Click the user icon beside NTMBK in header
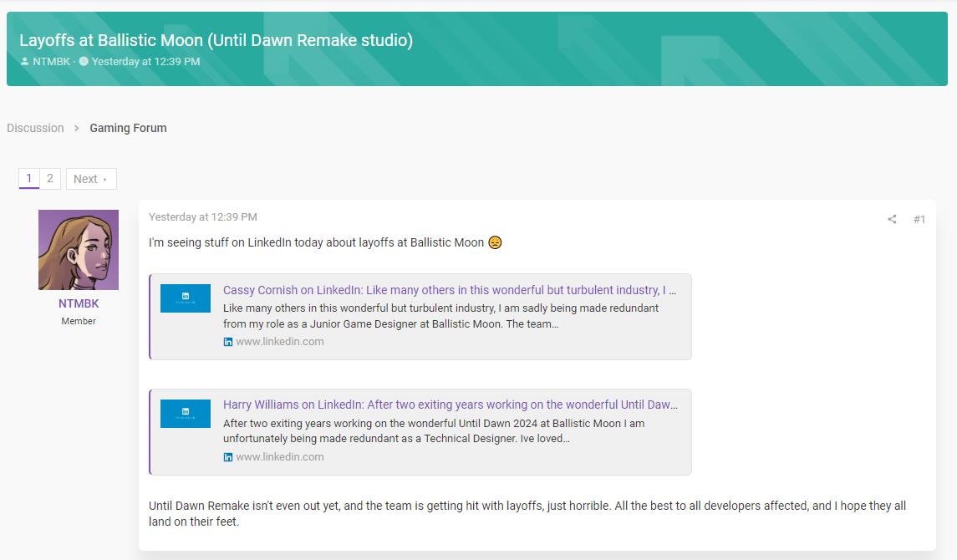The width and height of the screenshot is (957, 560). (24, 62)
